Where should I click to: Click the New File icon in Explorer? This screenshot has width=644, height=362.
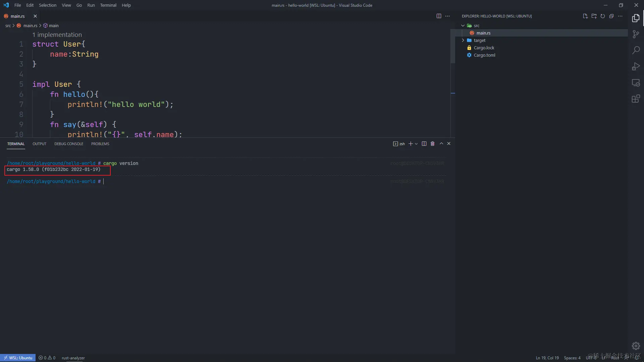point(585,16)
